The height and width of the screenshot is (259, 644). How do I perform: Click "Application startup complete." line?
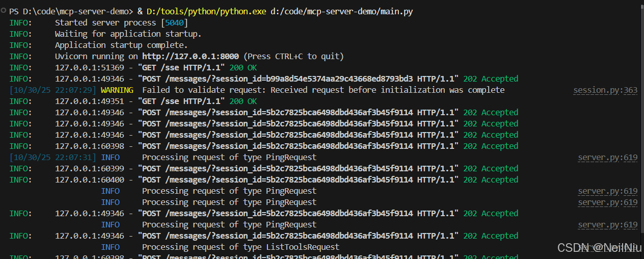coord(121,45)
